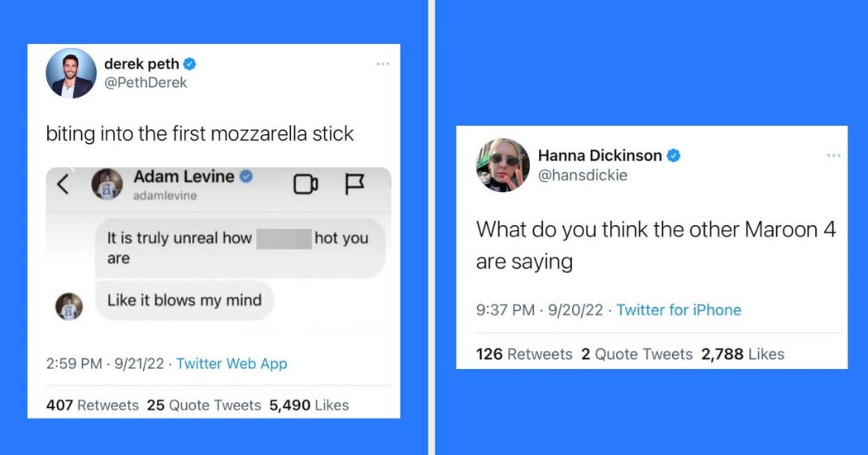Open the three-dot menu on Hanna Dickinson's tweet

[834, 155]
